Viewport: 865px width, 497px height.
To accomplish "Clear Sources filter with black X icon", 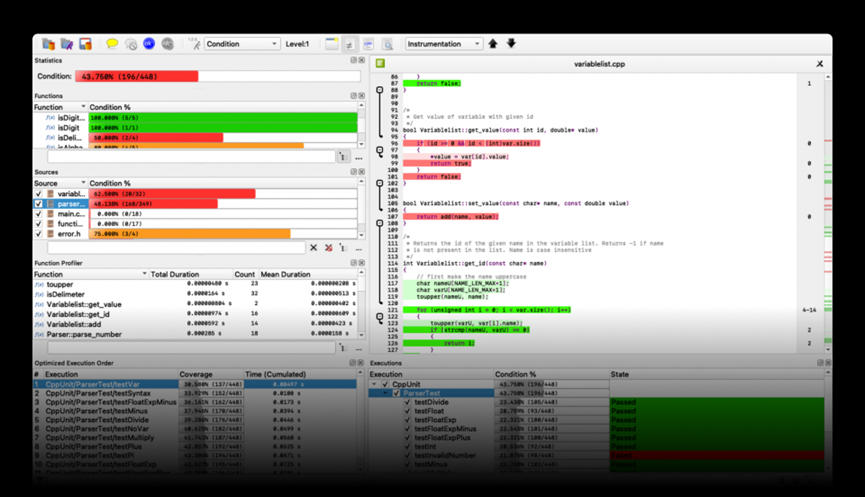I will point(313,248).
